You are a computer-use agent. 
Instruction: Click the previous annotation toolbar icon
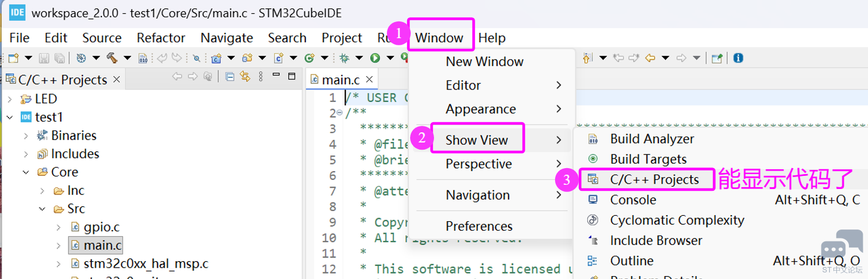point(587,58)
